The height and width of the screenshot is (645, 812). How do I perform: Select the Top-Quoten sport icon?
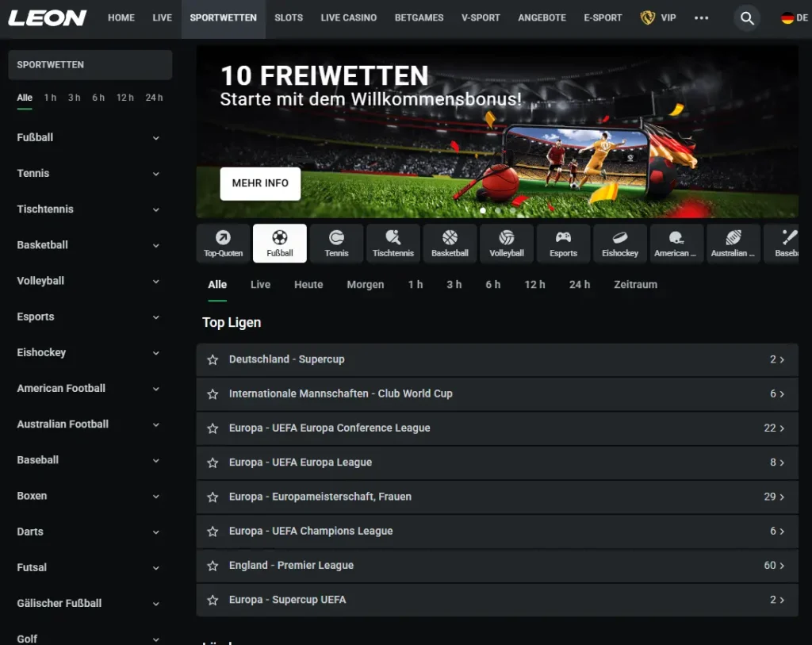click(223, 244)
